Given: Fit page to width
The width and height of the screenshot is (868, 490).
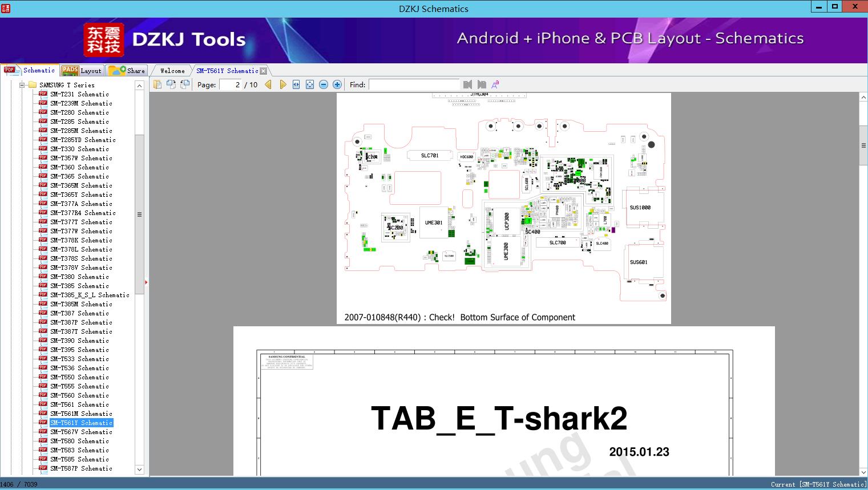Looking at the screenshot, I should pyautogui.click(x=296, y=84).
